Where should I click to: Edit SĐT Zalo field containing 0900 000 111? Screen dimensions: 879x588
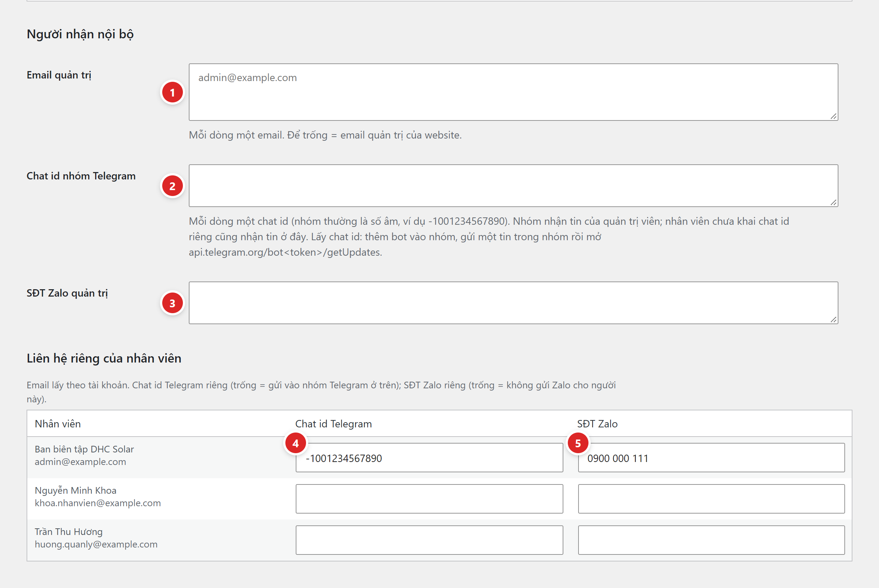(x=711, y=458)
